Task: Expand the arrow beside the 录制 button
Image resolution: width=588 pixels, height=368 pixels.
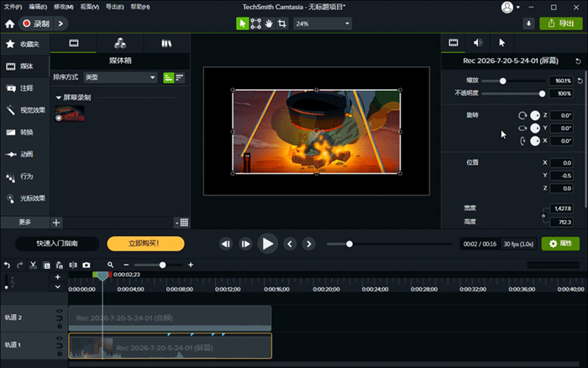Action: pyautogui.click(x=60, y=24)
